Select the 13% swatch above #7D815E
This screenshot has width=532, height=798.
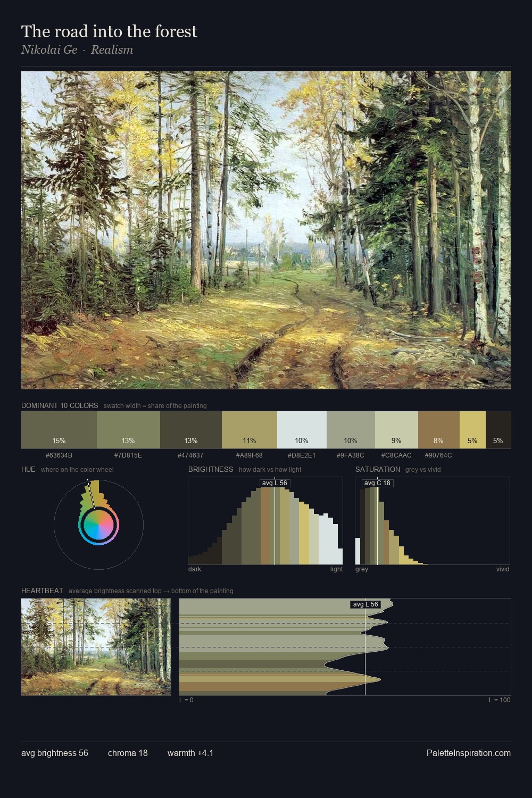point(128,429)
